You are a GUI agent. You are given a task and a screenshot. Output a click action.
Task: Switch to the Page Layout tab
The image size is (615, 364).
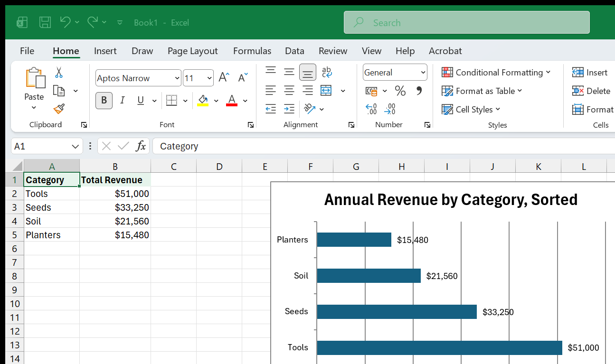click(192, 51)
